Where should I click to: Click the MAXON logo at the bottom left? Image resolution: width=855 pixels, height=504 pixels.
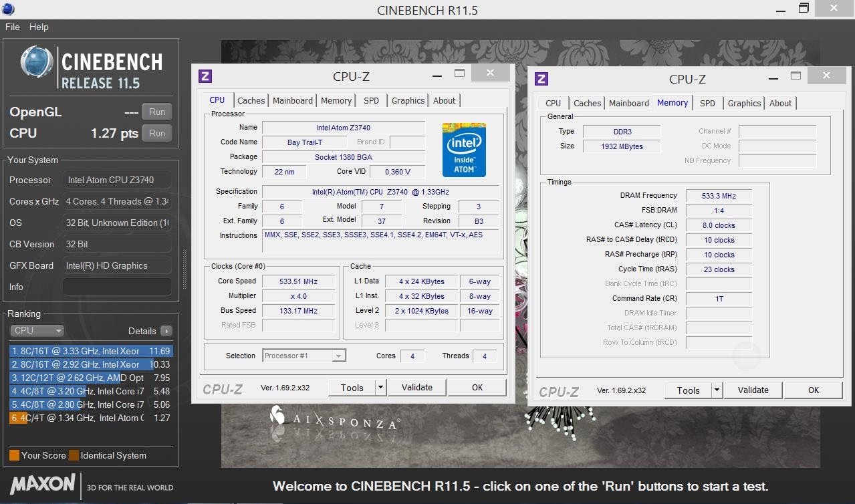point(43,483)
